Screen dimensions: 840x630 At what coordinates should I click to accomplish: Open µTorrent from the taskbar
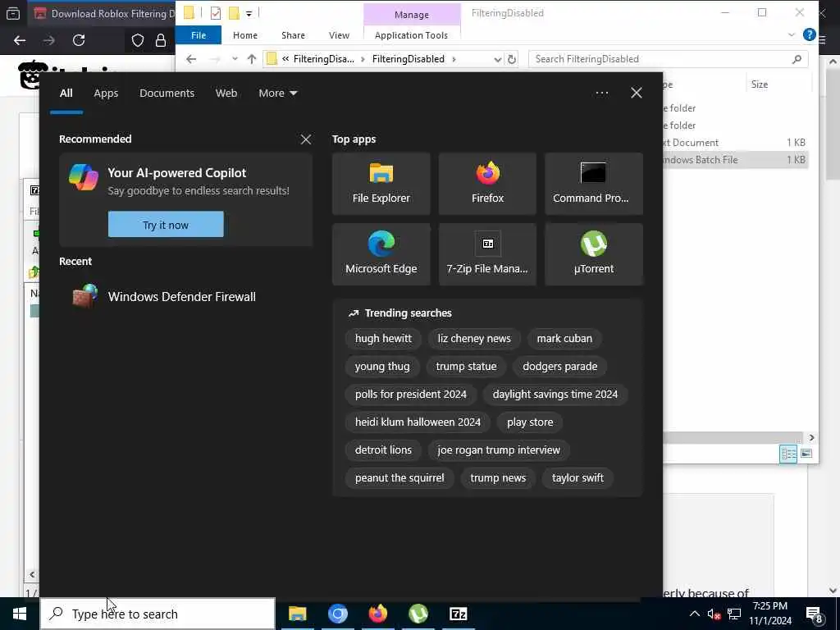[418, 614]
